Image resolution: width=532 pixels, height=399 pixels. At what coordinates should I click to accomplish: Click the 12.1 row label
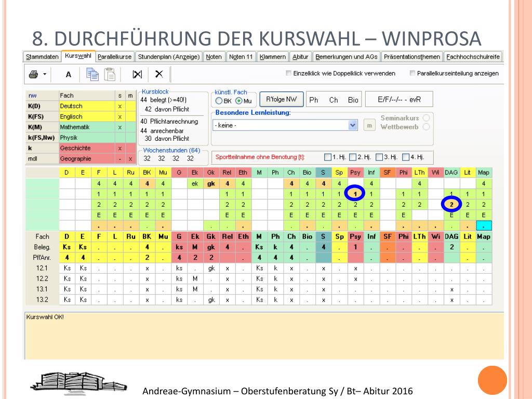point(42,268)
